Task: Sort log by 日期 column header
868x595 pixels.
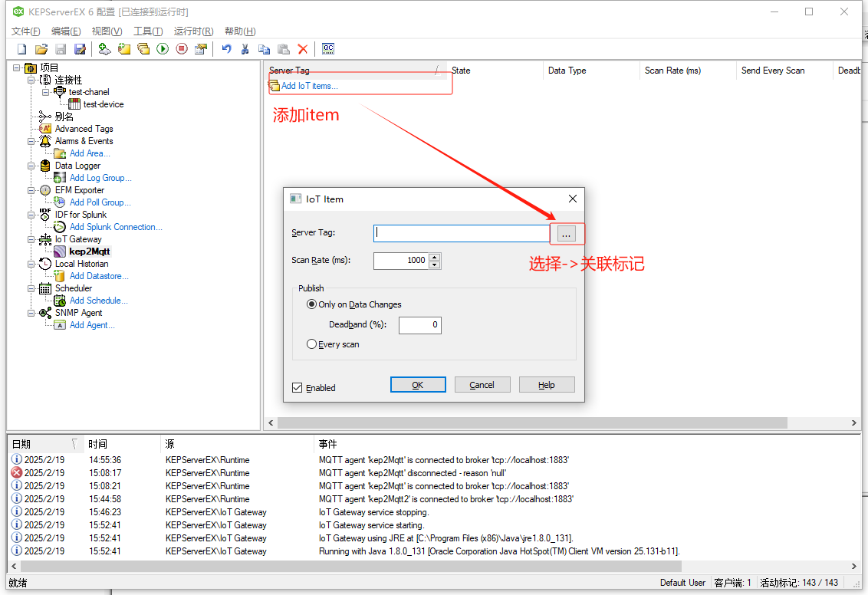Action: [x=44, y=444]
